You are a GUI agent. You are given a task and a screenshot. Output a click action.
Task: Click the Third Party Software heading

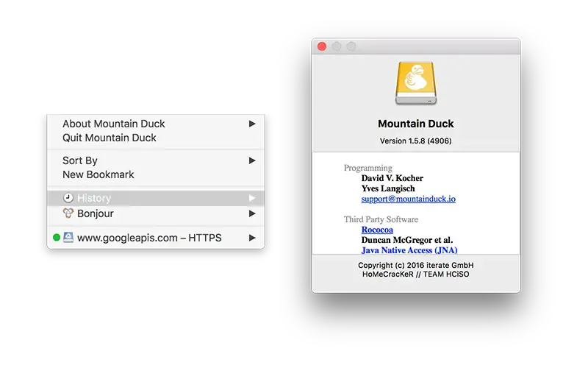tap(381, 219)
